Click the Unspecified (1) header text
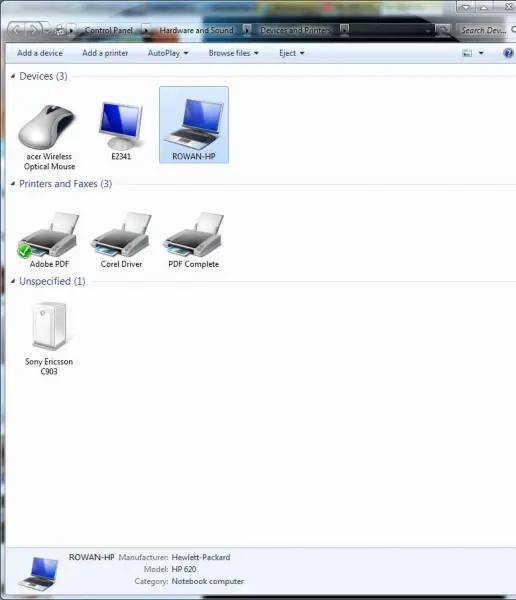Image resolution: width=516 pixels, height=600 pixels. [x=52, y=282]
